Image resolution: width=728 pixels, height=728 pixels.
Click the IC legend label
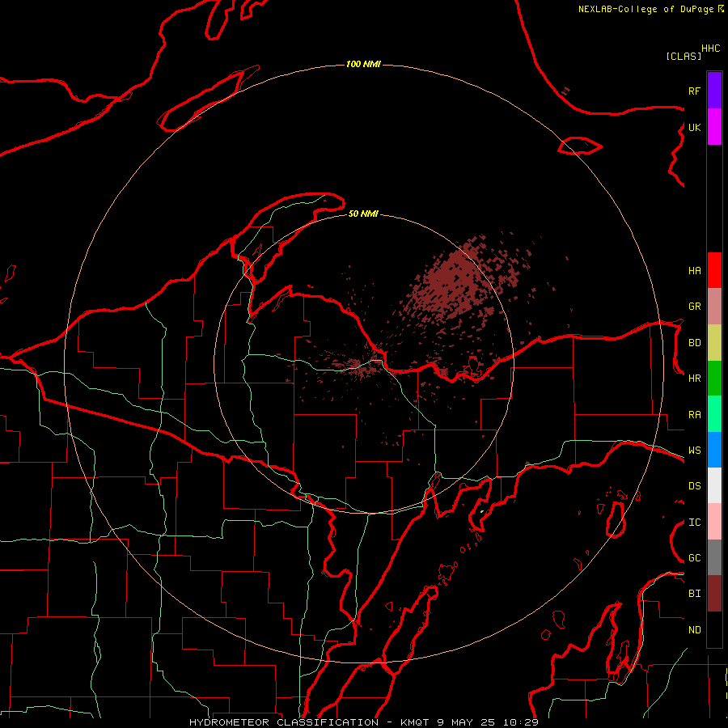pyautogui.click(x=695, y=523)
